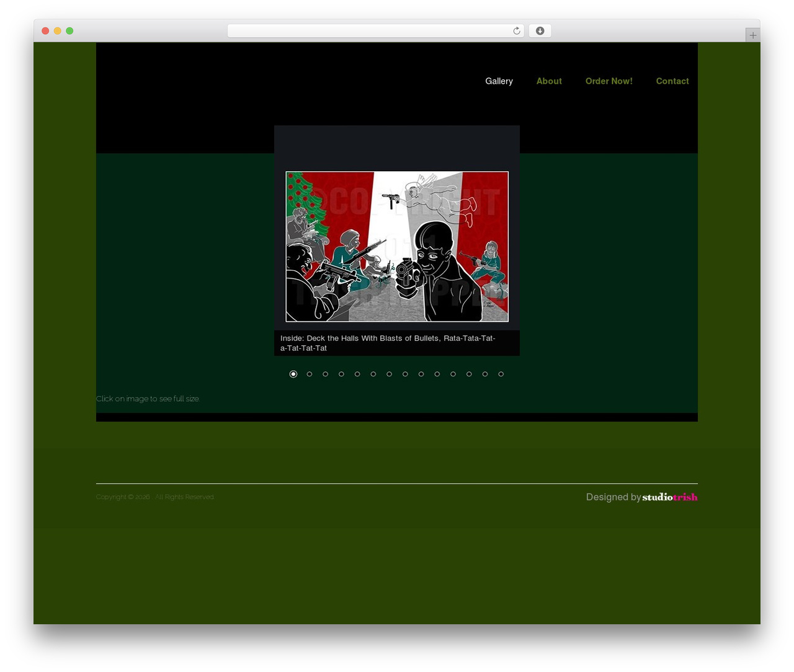Select the last slide indicator dot
The height and width of the screenshot is (672, 794).
point(501,374)
